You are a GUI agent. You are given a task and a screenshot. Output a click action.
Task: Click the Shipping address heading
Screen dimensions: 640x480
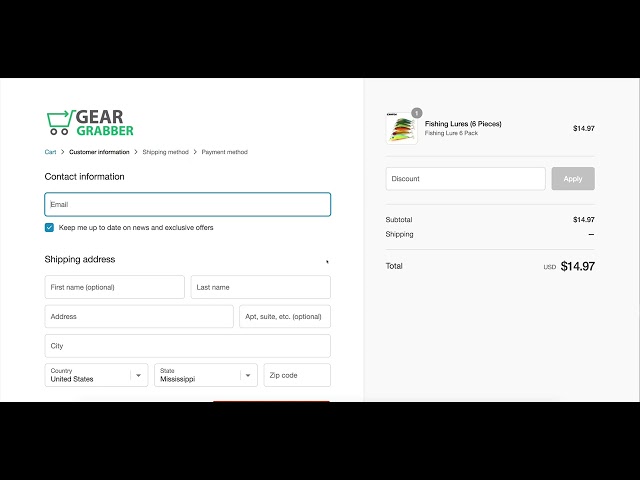pyautogui.click(x=80, y=259)
